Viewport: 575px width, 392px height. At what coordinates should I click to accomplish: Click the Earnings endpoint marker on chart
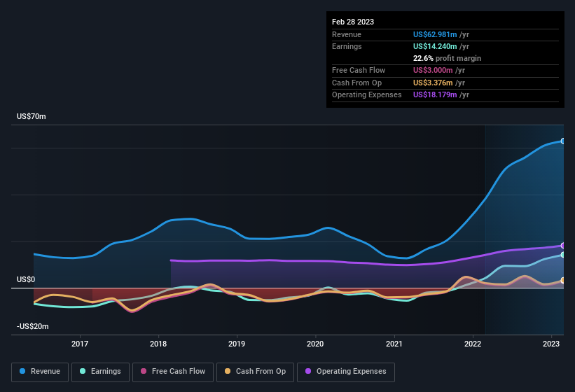tap(563, 255)
